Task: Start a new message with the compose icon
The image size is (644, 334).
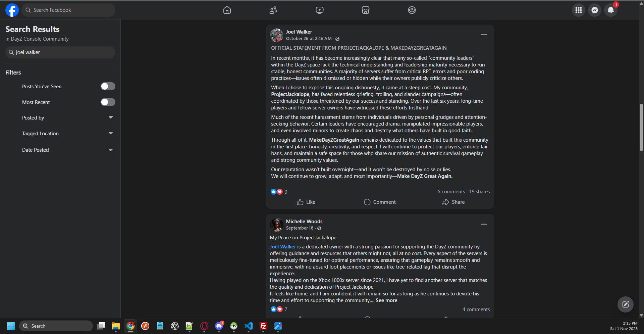Action: (626, 304)
